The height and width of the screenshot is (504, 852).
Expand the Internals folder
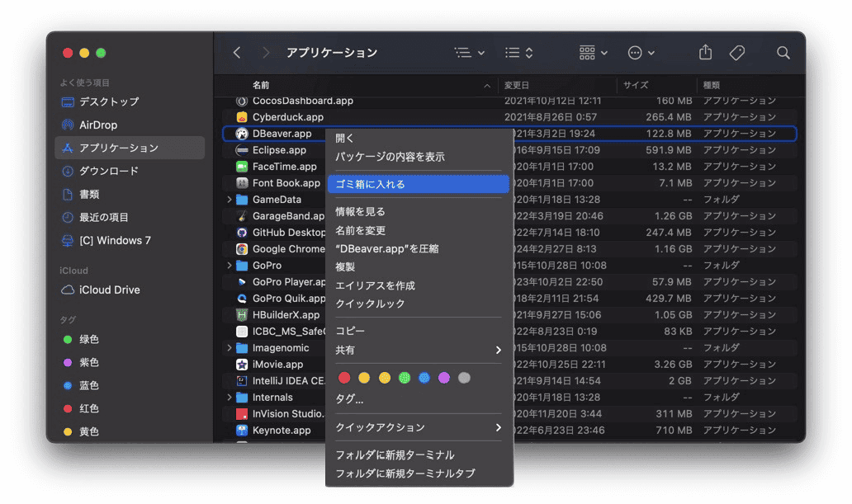click(230, 397)
